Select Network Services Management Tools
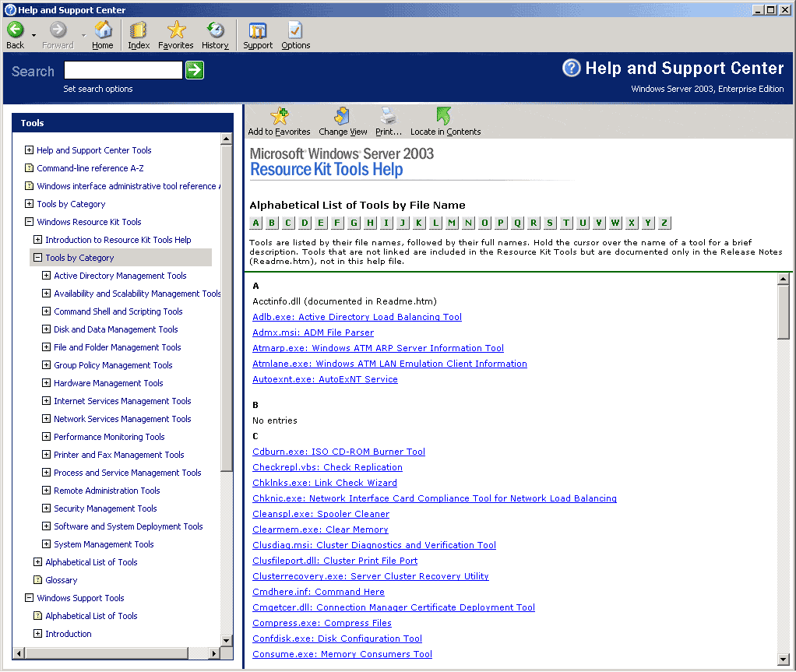The height and width of the screenshot is (672, 796). pos(122,419)
